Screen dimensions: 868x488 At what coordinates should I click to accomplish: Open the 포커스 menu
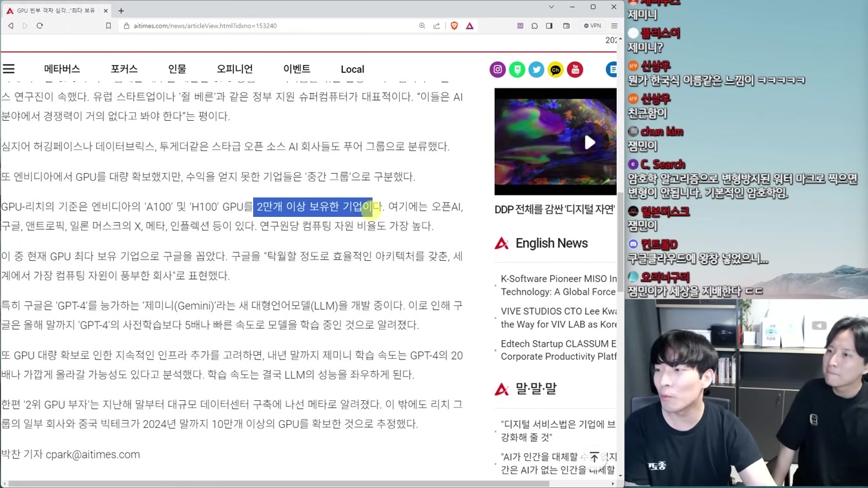[x=124, y=69]
